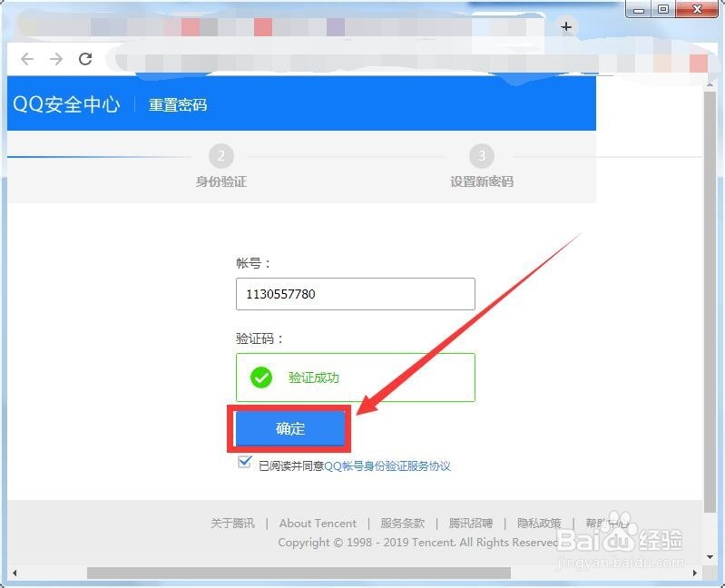This screenshot has height=588, width=725.
Task: Click the vertical scrollbar thumb
Action: point(710,300)
